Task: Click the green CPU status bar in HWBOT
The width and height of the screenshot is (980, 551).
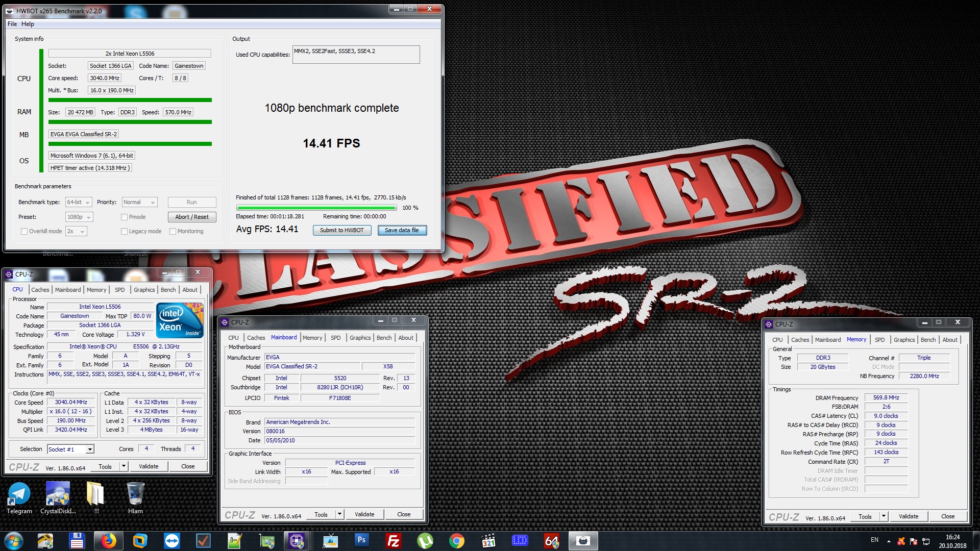Action: point(130,100)
